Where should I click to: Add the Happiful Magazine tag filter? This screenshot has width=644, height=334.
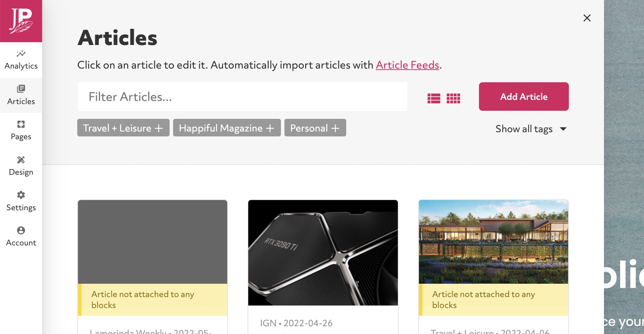coord(227,128)
